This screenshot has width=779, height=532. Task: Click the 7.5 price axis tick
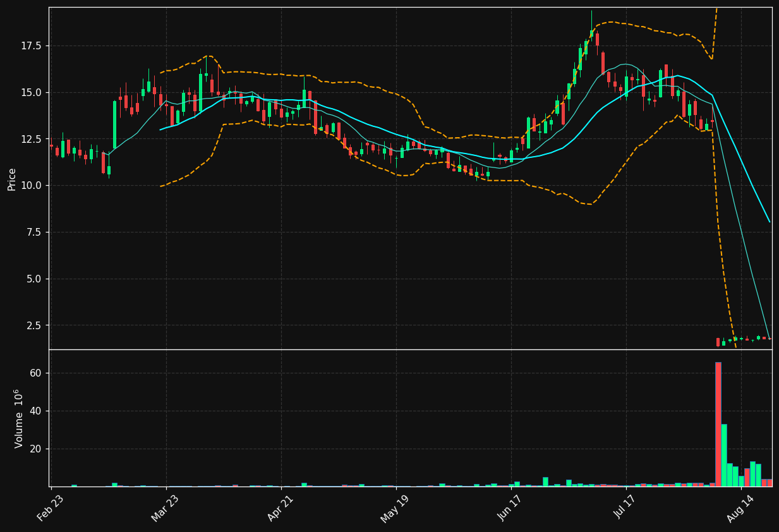[x=35, y=233]
